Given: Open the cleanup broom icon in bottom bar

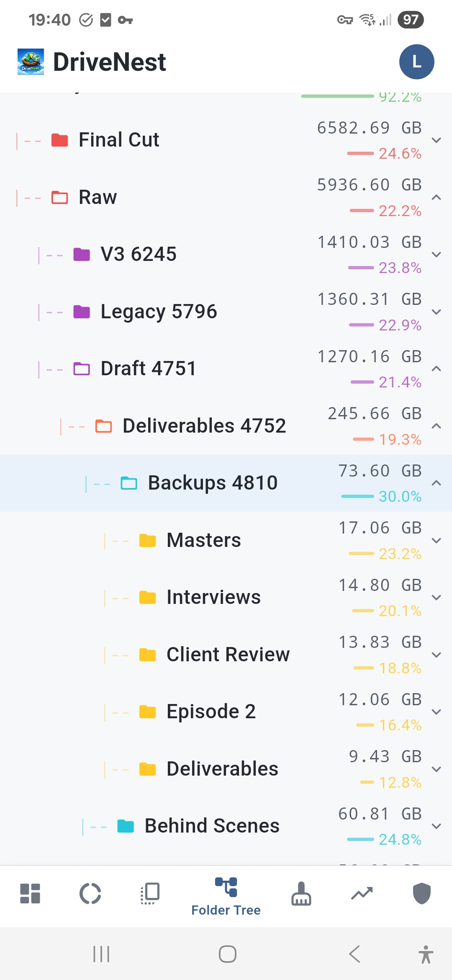Looking at the screenshot, I should pyautogui.click(x=301, y=894).
